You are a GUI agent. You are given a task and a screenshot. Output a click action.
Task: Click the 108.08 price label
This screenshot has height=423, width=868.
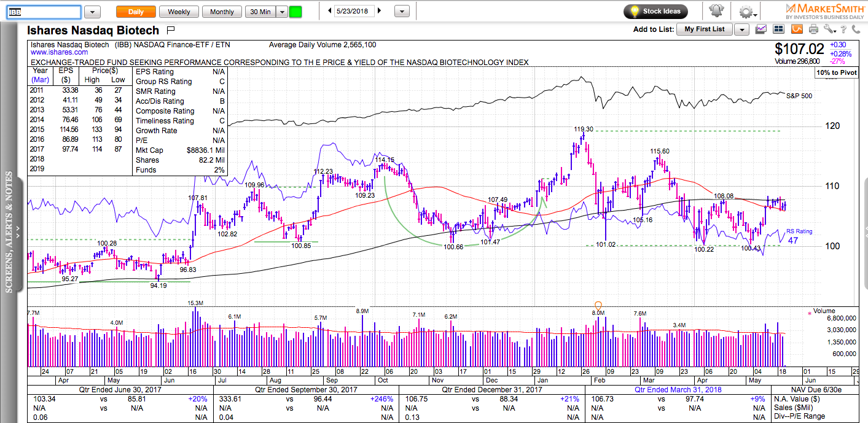[x=724, y=196]
